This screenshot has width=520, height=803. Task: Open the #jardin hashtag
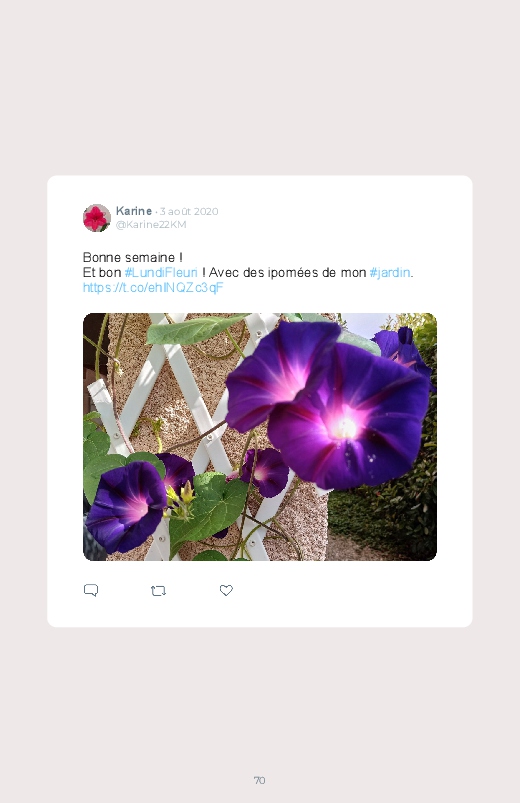click(x=390, y=272)
